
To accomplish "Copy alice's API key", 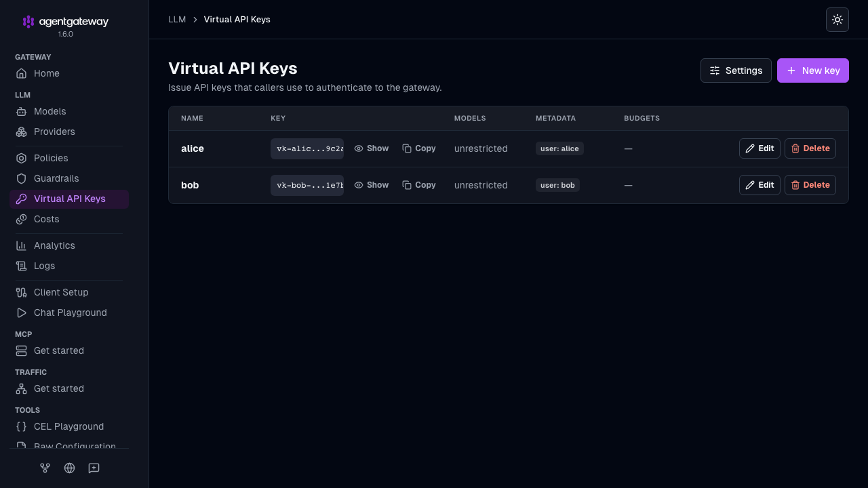I will [x=419, y=148].
